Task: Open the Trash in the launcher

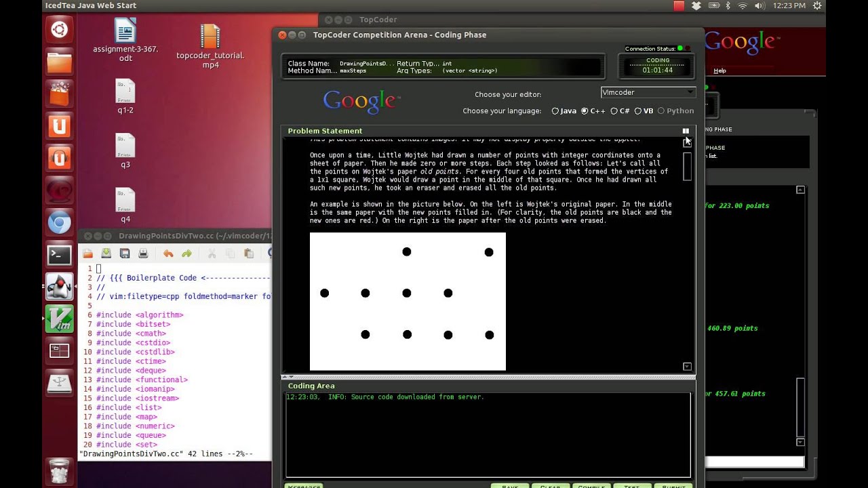Action: coord(59,470)
